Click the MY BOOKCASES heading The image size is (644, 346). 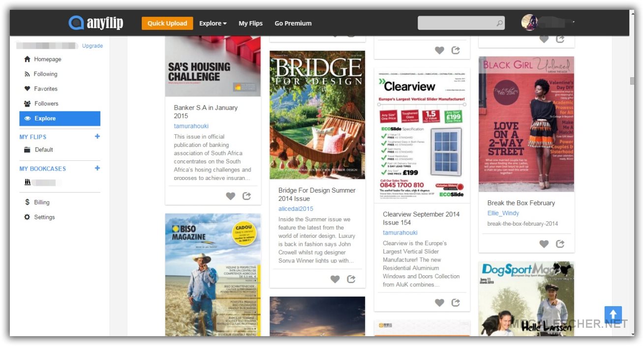coord(43,169)
